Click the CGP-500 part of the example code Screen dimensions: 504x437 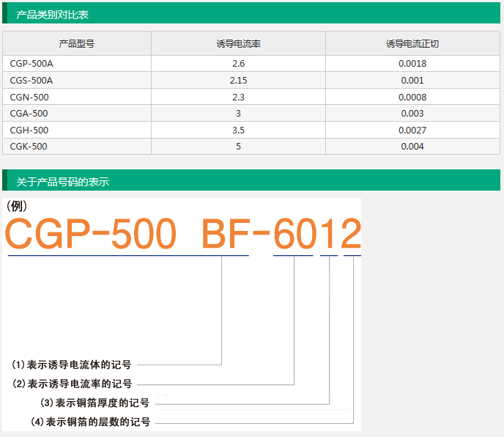tap(92, 235)
